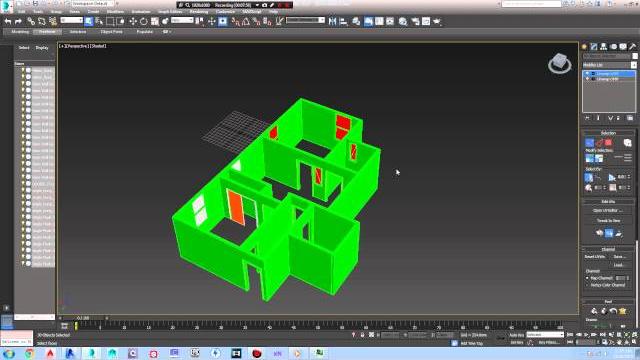Open the Render Setup icon
The image size is (640, 360).
click(x=415, y=21)
